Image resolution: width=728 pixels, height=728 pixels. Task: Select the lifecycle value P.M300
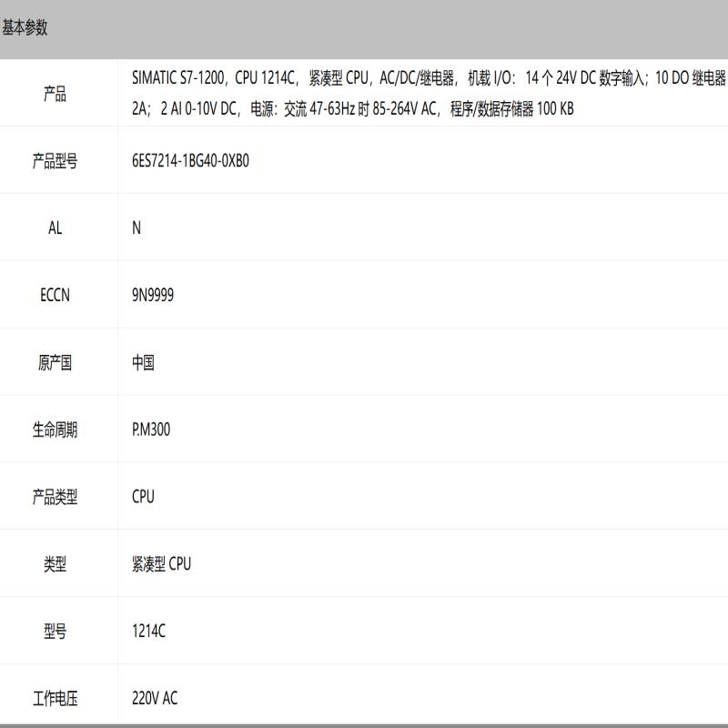[x=151, y=430]
